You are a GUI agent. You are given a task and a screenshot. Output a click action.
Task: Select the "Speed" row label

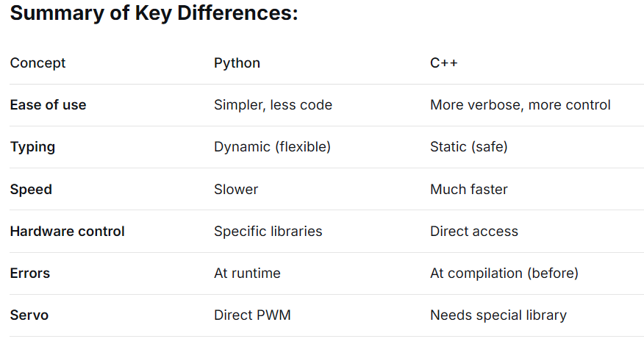(31, 190)
